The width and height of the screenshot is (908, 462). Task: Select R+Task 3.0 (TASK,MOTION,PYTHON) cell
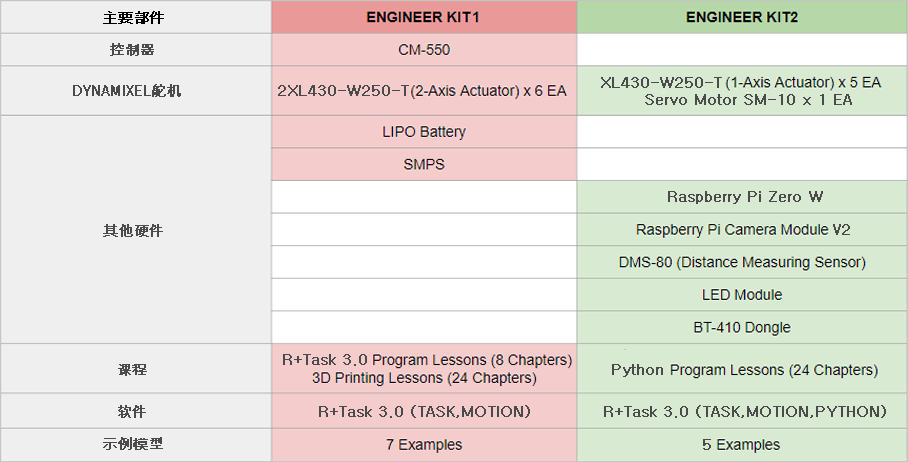point(742,412)
